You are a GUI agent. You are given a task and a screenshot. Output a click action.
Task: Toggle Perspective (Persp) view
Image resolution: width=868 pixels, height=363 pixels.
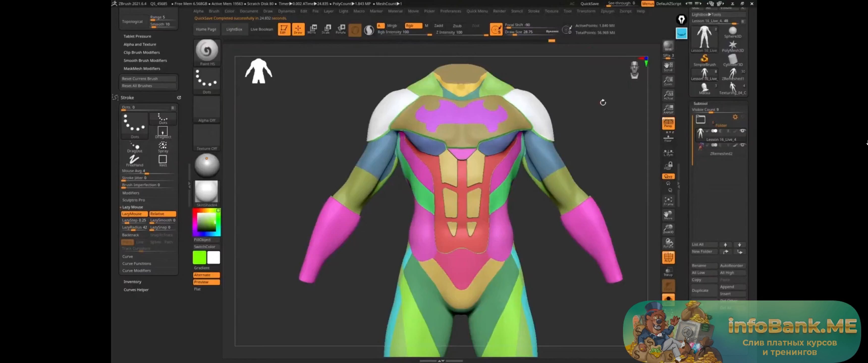(x=668, y=123)
